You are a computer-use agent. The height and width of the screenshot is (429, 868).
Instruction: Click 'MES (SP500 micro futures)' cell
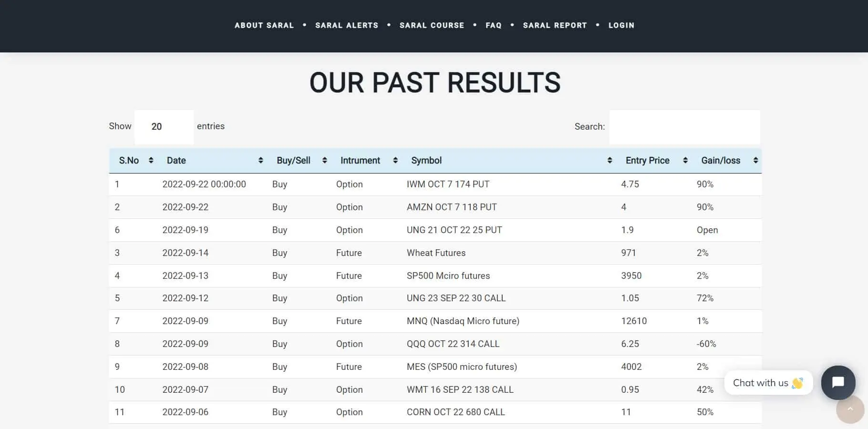[462, 367]
